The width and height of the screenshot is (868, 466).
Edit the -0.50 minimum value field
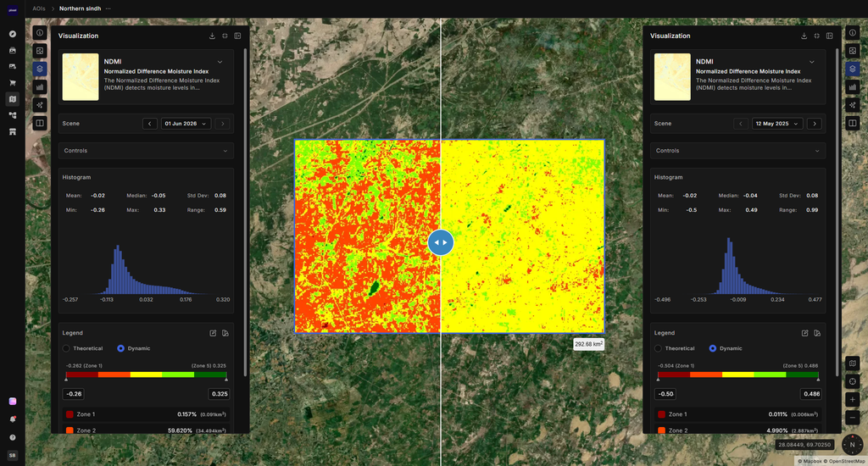tap(665, 394)
